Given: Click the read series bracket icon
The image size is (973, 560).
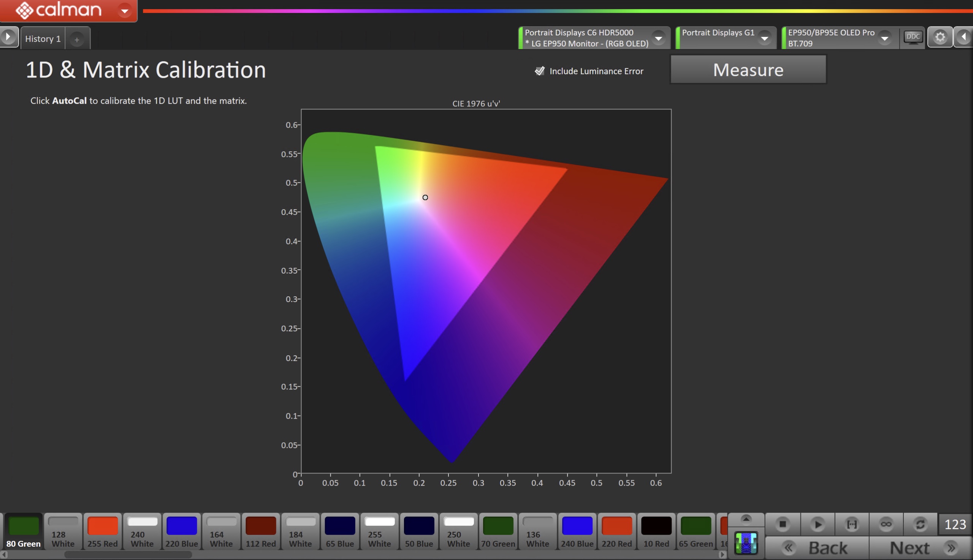Looking at the screenshot, I should [852, 524].
